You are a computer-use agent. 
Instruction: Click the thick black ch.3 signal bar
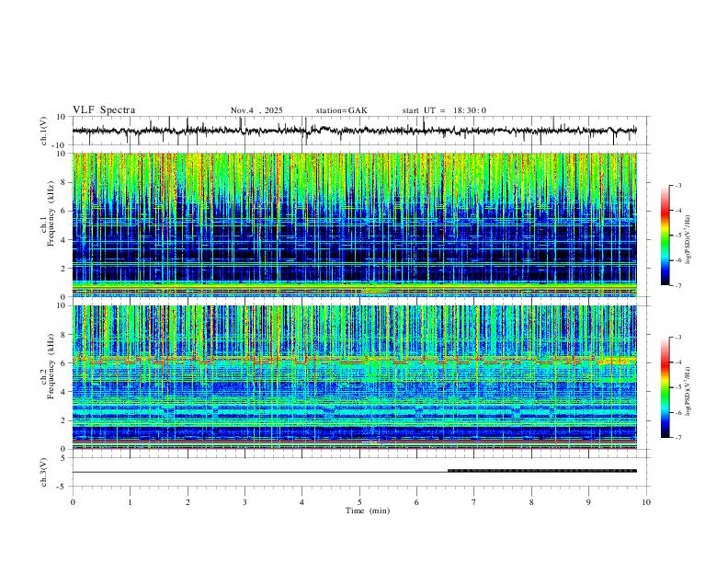pyautogui.click(x=541, y=471)
